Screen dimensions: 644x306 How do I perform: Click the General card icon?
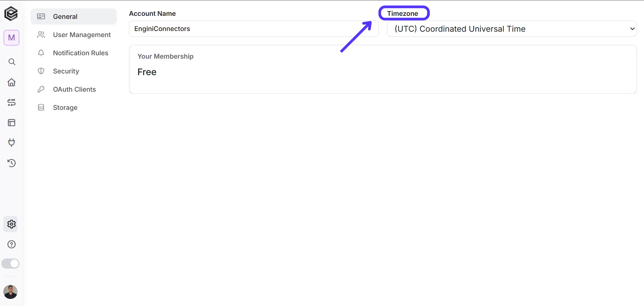(x=41, y=17)
